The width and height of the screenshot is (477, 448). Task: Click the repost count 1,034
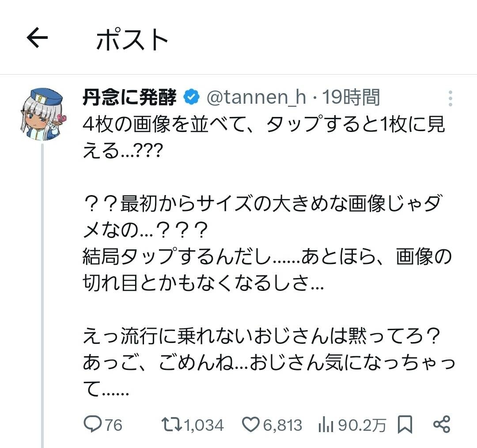[203, 425]
